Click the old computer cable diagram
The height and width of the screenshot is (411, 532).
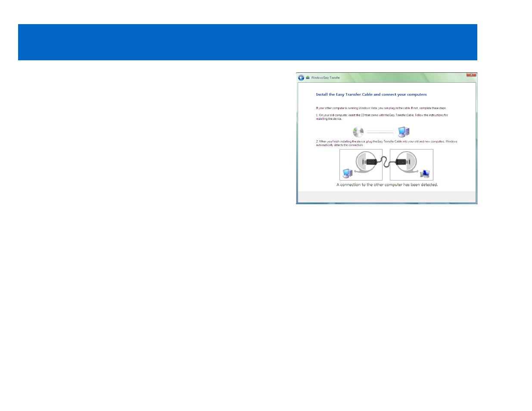point(361,165)
